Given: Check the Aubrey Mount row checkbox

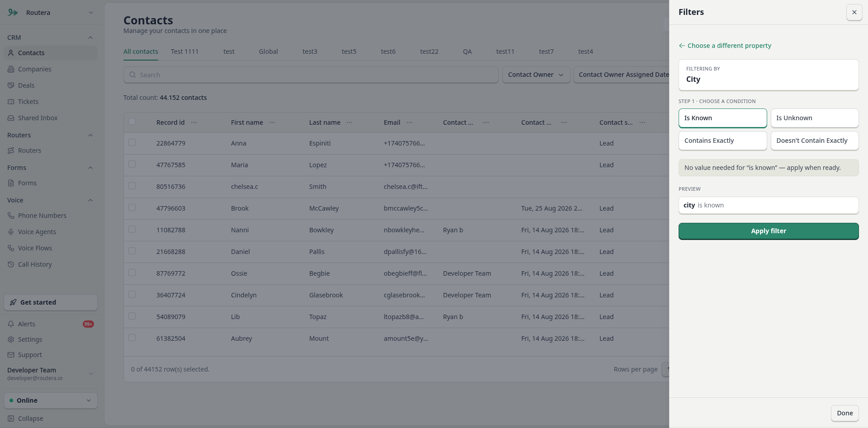Looking at the screenshot, I should 132,338.
